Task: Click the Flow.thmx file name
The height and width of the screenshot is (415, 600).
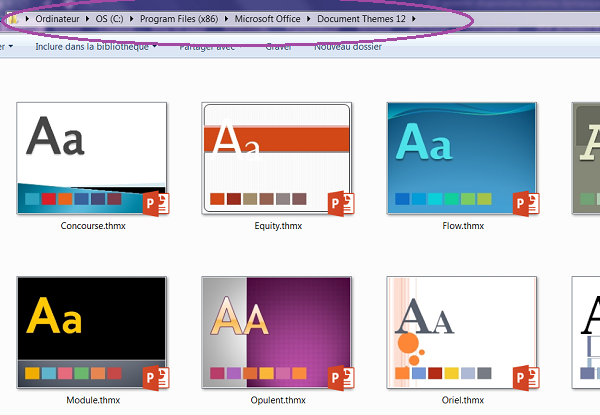Action: point(463,226)
